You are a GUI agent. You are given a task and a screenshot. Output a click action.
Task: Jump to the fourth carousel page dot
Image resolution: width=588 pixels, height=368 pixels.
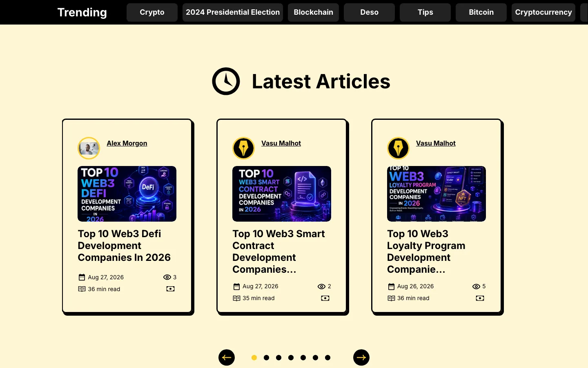pyautogui.click(x=291, y=357)
